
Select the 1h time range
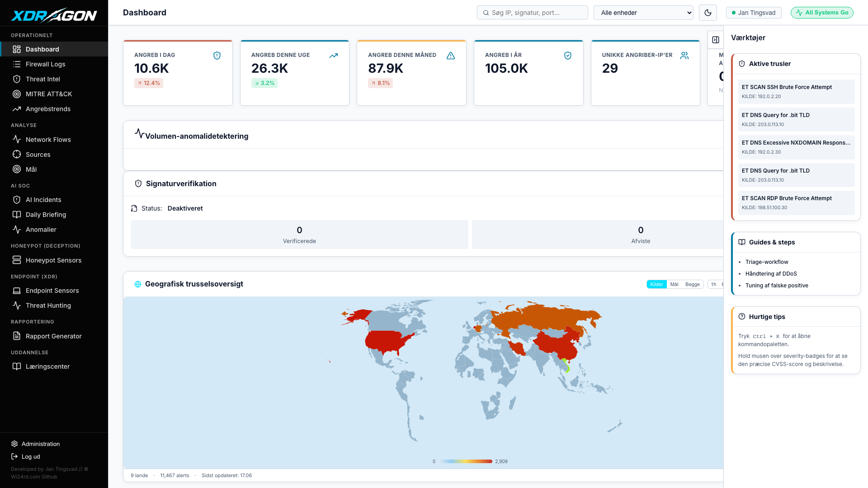point(713,284)
